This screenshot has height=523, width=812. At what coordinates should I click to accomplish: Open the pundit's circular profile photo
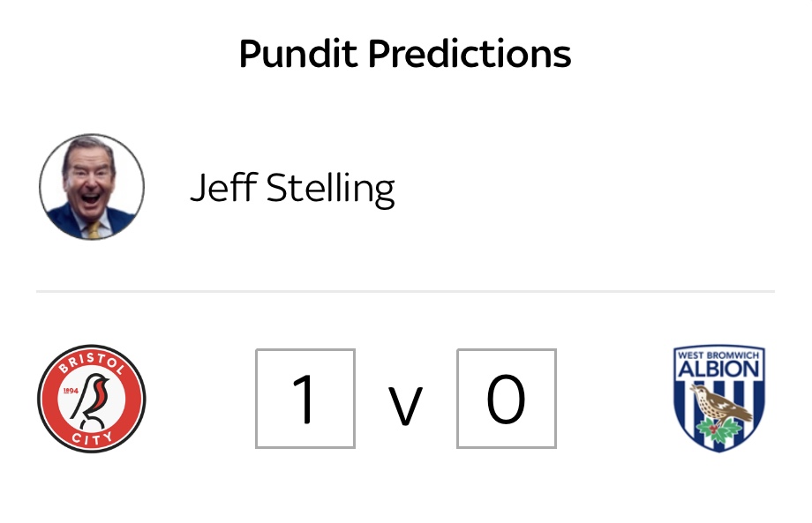pyautogui.click(x=92, y=187)
